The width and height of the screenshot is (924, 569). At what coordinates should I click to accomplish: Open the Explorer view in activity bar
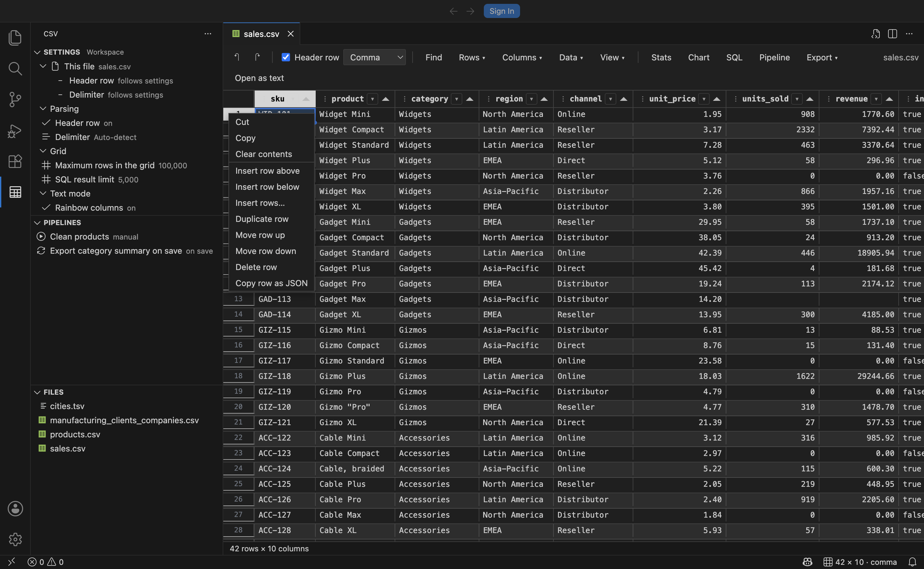coord(15,38)
